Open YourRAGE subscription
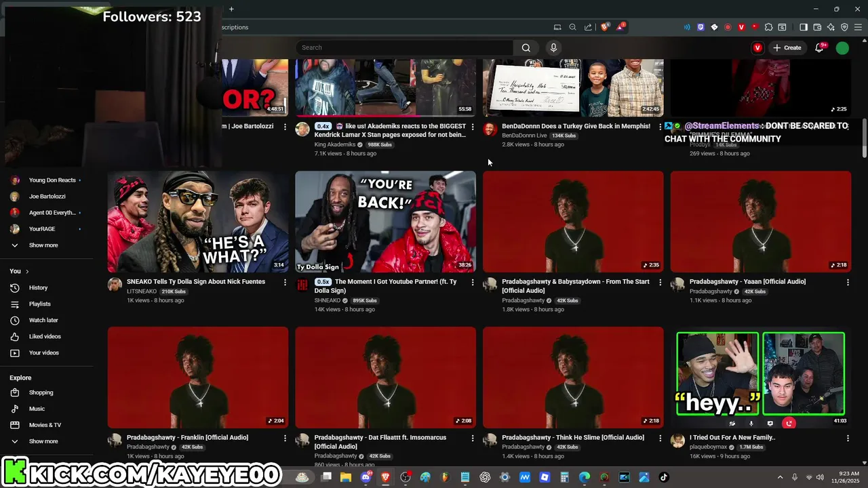 (42, 229)
